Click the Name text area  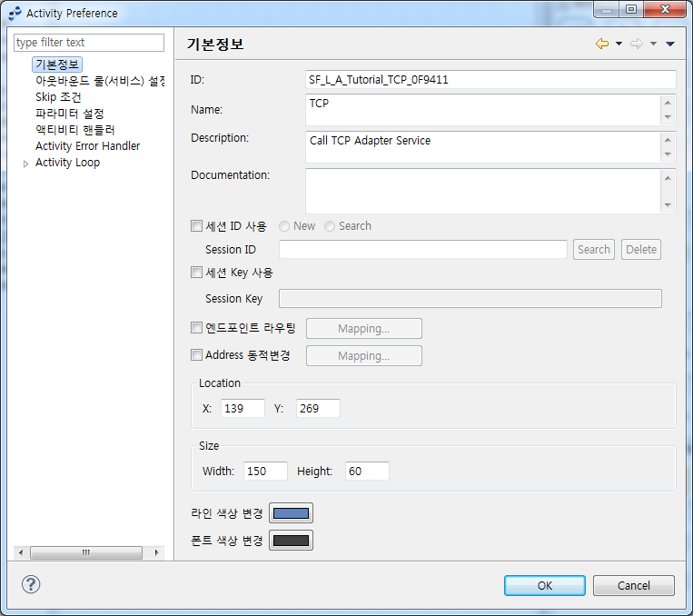click(483, 110)
